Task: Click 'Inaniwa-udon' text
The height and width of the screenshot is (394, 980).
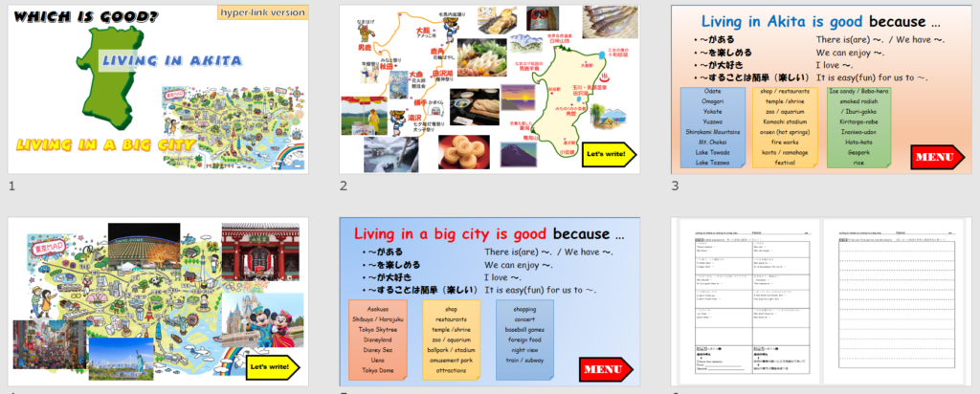Action: (x=860, y=132)
